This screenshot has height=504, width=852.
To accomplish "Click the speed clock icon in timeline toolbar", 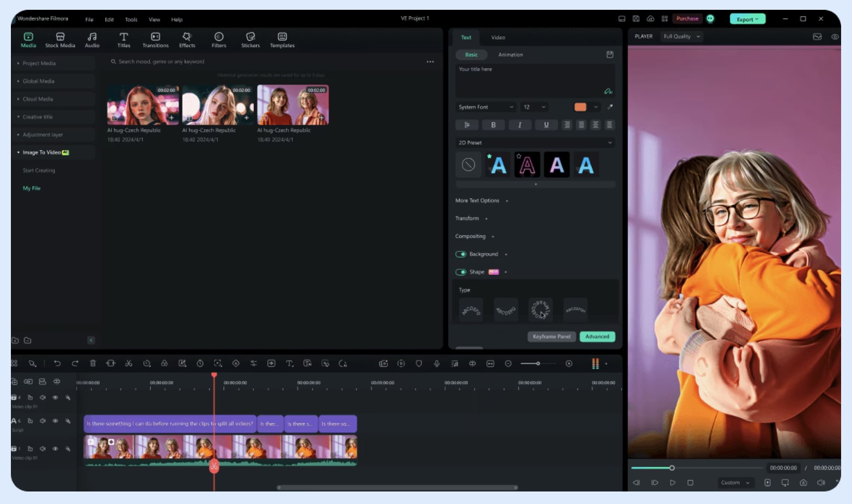I will [200, 364].
